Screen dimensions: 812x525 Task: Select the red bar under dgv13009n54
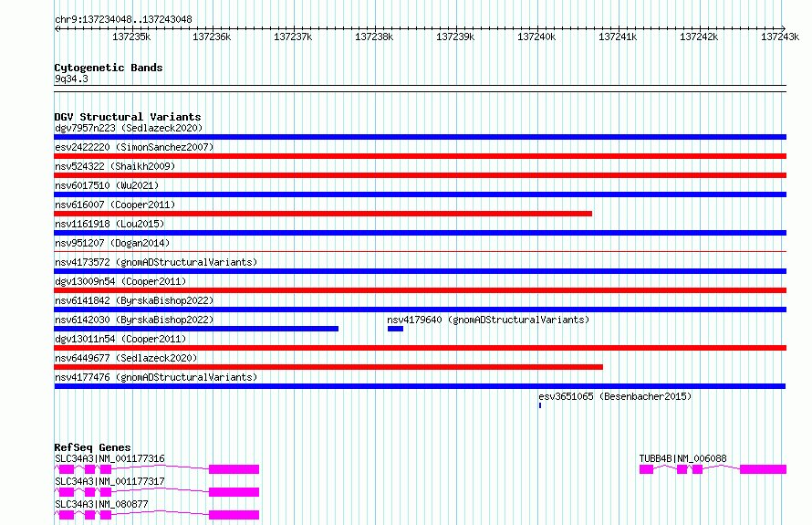(420, 290)
